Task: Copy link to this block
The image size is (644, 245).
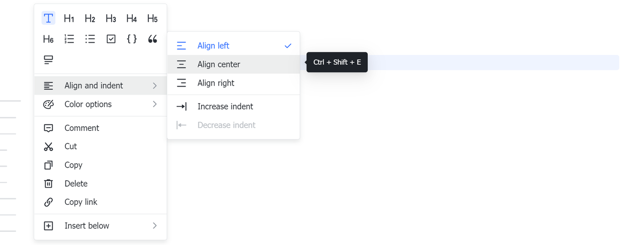Action: tap(80, 202)
